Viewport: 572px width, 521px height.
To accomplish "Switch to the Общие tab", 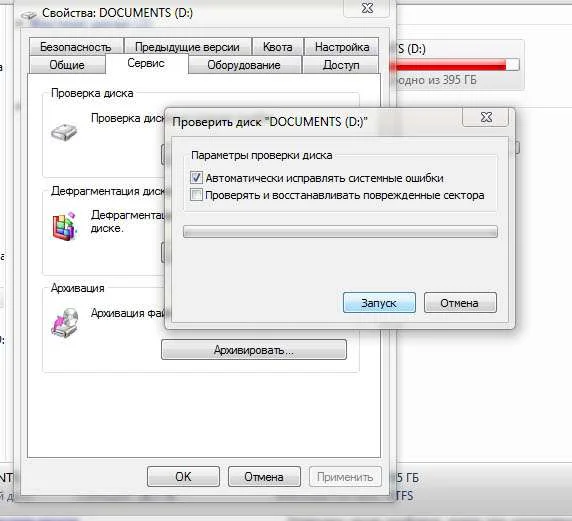I will tap(67, 65).
